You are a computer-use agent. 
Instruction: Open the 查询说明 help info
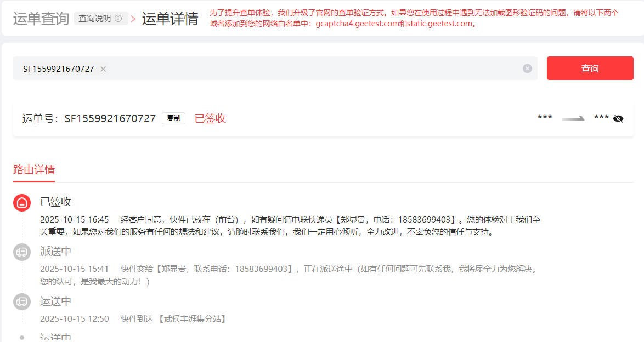100,19
